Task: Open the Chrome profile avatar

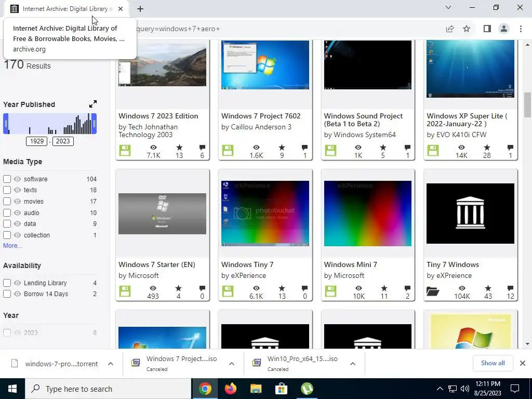Action: tap(504, 29)
